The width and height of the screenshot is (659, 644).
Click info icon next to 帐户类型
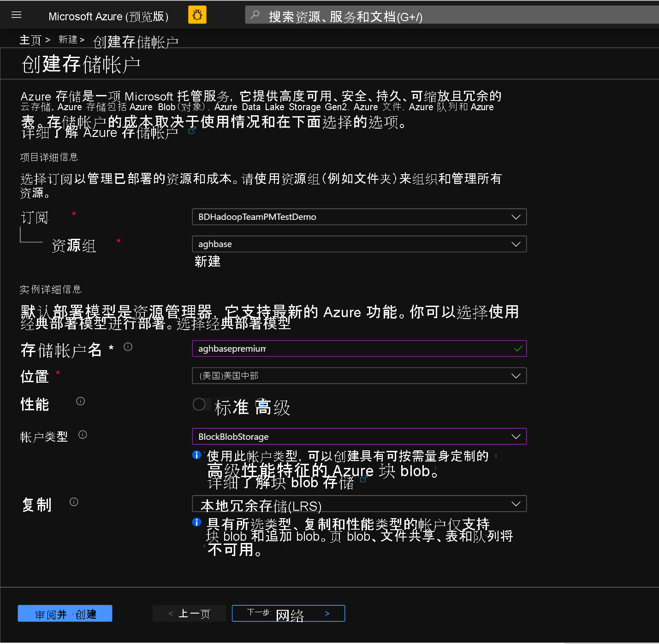coord(83,434)
